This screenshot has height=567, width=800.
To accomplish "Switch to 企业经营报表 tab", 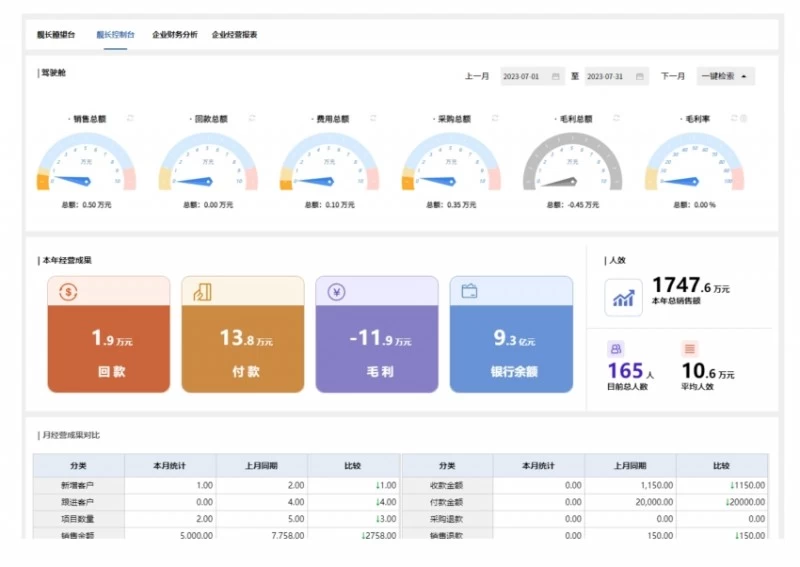I will (x=234, y=34).
